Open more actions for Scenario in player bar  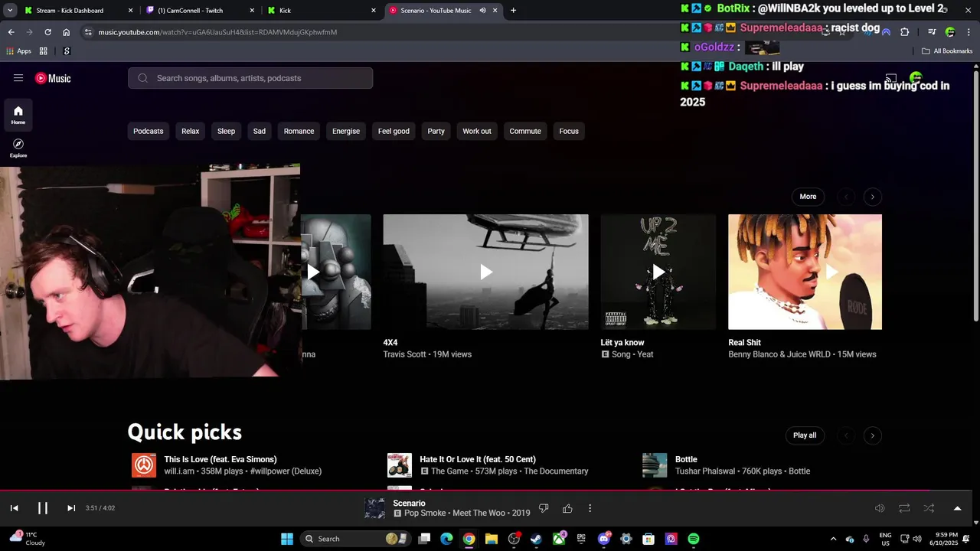click(590, 508)
